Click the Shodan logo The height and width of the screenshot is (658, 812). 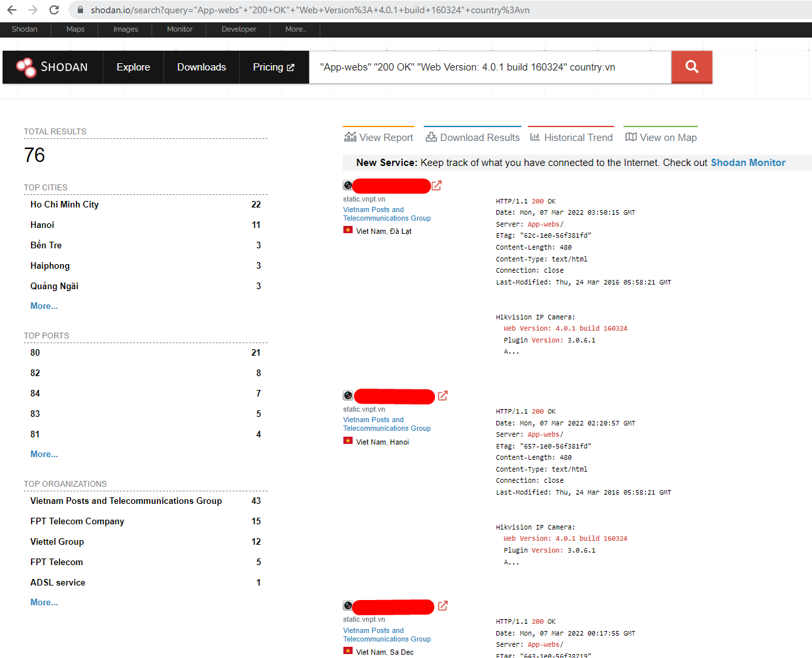[x=52, y=67]
